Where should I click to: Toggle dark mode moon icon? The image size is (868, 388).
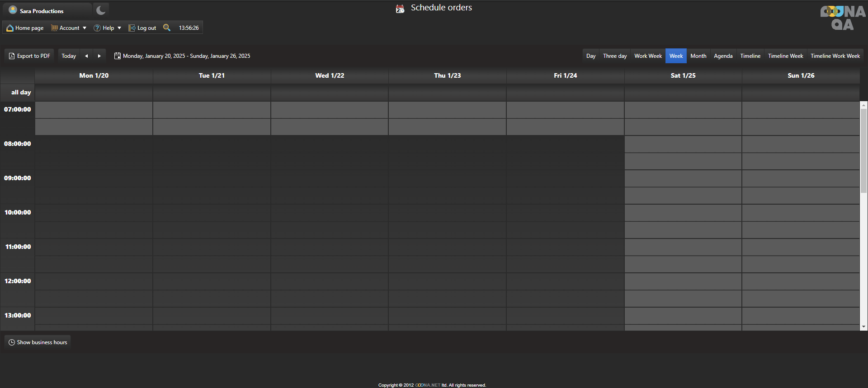point(101,10)
